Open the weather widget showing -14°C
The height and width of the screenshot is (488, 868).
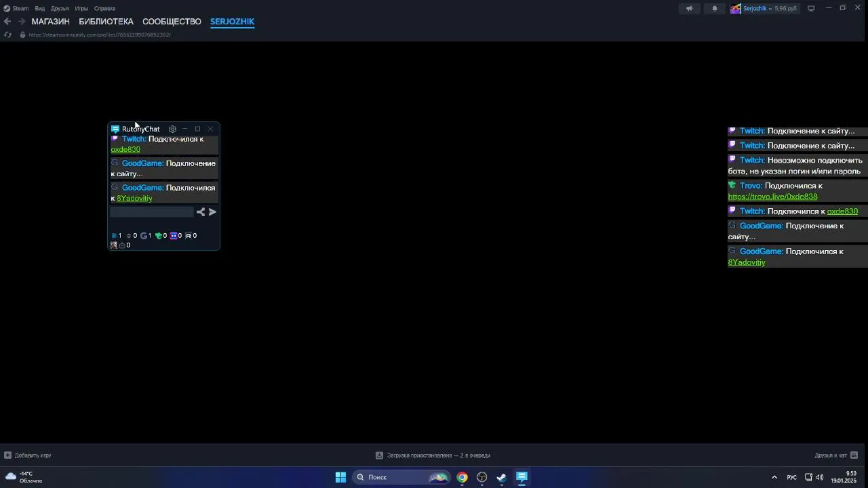point(24,477)
